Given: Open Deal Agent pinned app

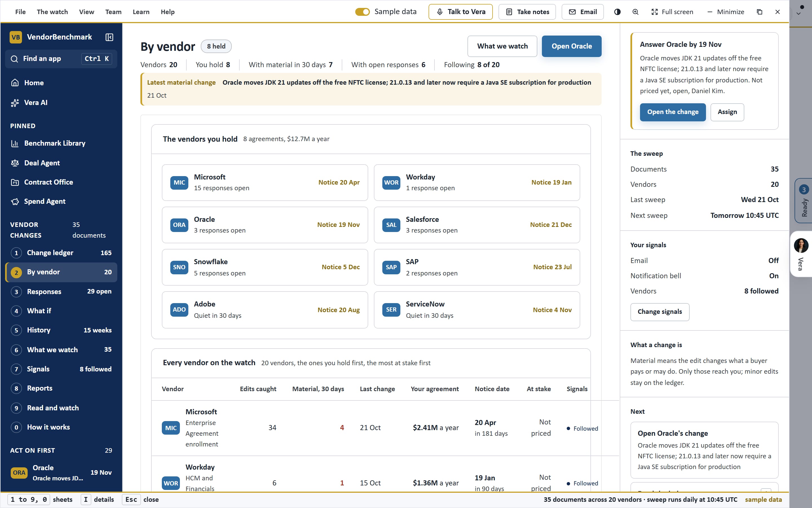Looking at the screenshot, I should coord(61,163).
